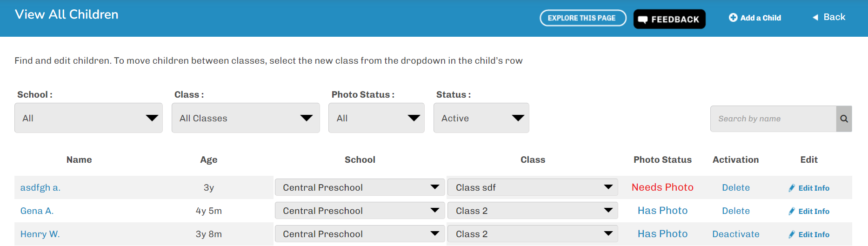The height and width of the screenshot is (246, 868).
Task: Deactivate Henry W.
Action: [x=735, y=234]
